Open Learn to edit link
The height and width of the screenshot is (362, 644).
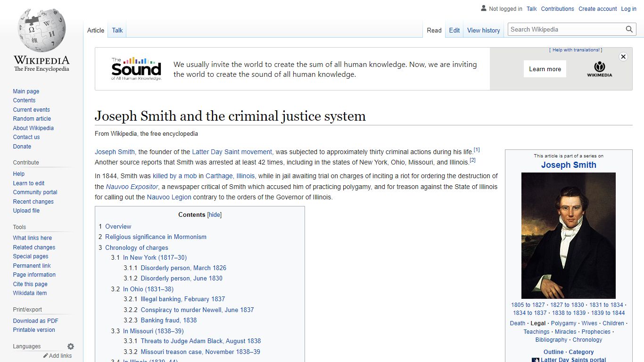click(x=29, y=183)
